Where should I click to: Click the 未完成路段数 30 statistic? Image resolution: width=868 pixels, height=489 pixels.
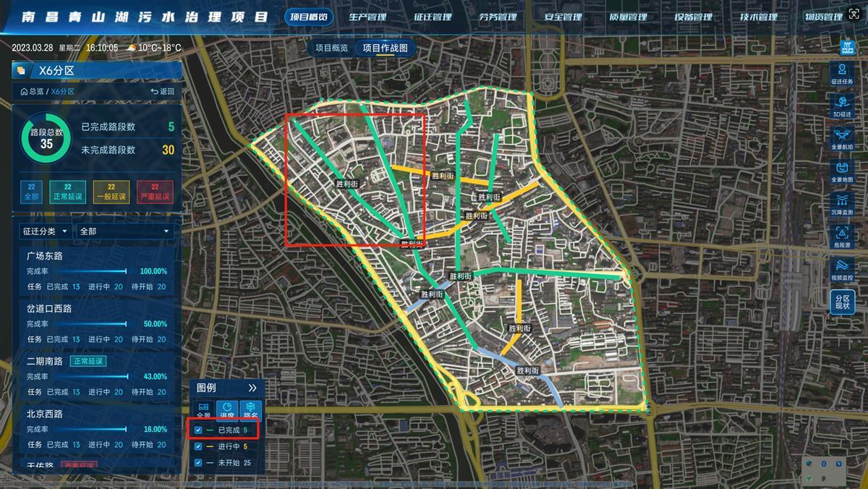tap(128, 150)
